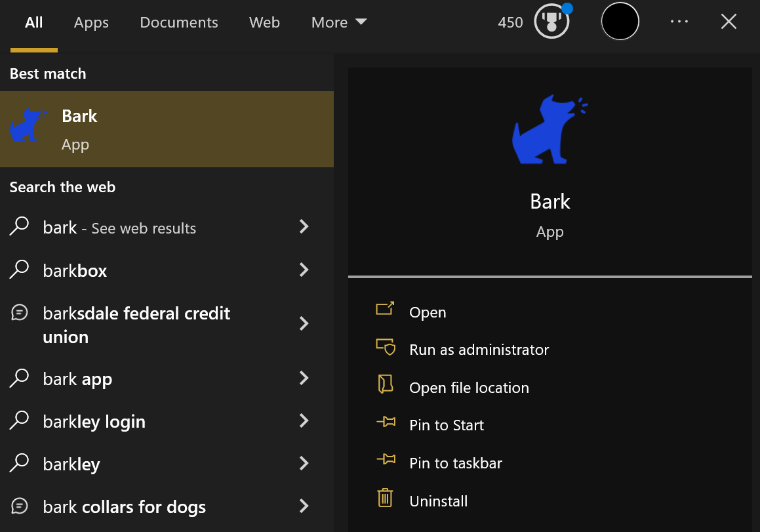Click the Microsoft Rewards trophy icon
Image resolution: width=760 pixels, height=532 pixels.
(551, 21)
